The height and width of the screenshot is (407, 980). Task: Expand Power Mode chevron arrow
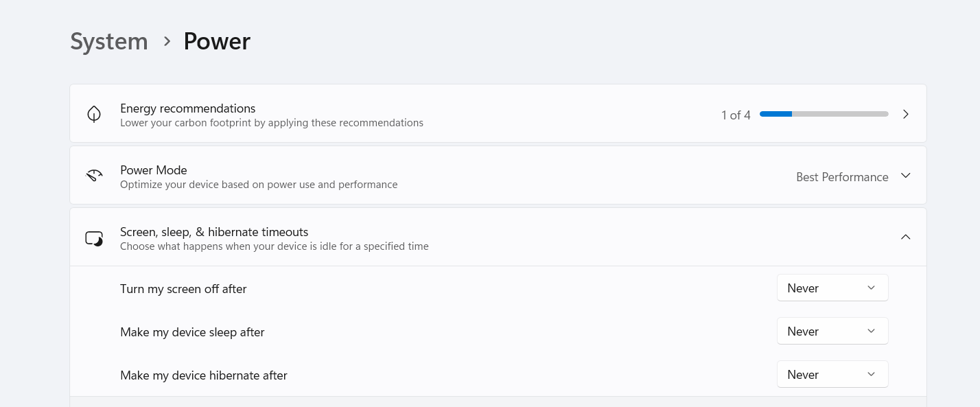point(905,176)
